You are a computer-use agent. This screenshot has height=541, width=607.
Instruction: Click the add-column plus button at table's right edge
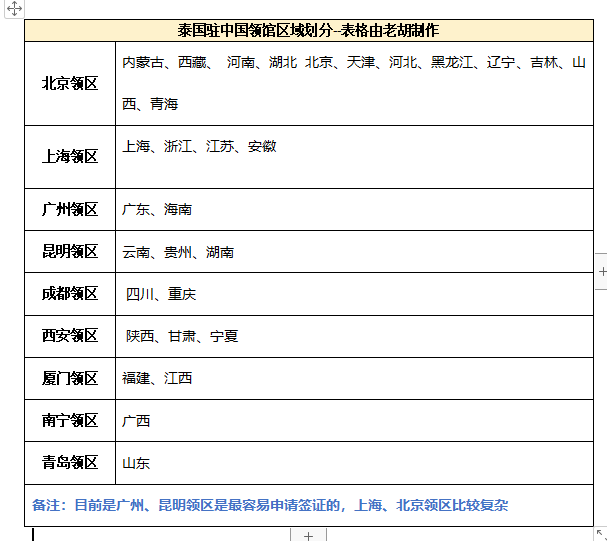(602, 272)
